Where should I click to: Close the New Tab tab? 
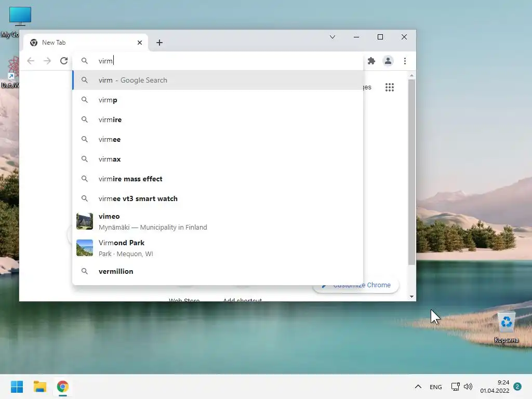tap(140, 43)
